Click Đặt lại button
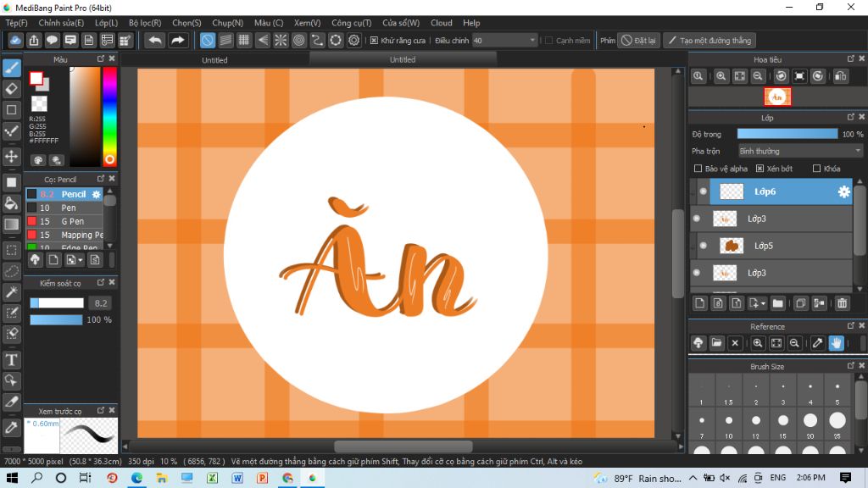The image size is (868, 488). coord(639,41)
